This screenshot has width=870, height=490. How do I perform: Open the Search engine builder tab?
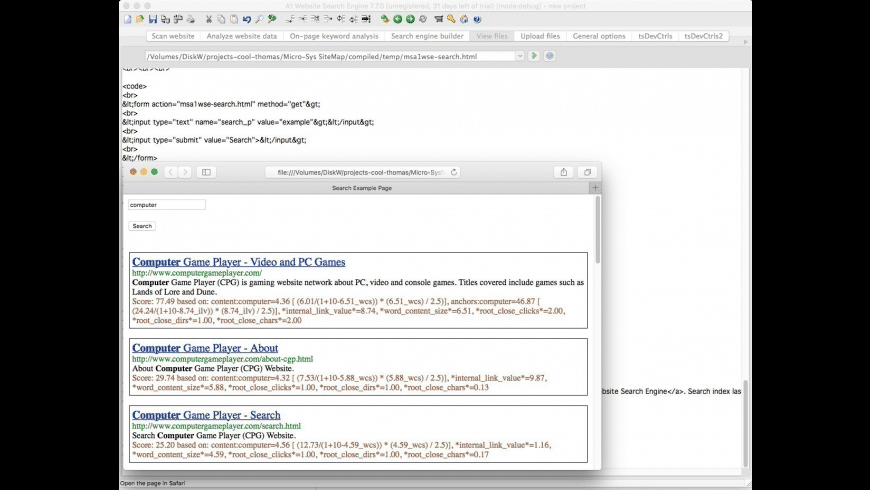pyautogui.click(x=427, y=36)
